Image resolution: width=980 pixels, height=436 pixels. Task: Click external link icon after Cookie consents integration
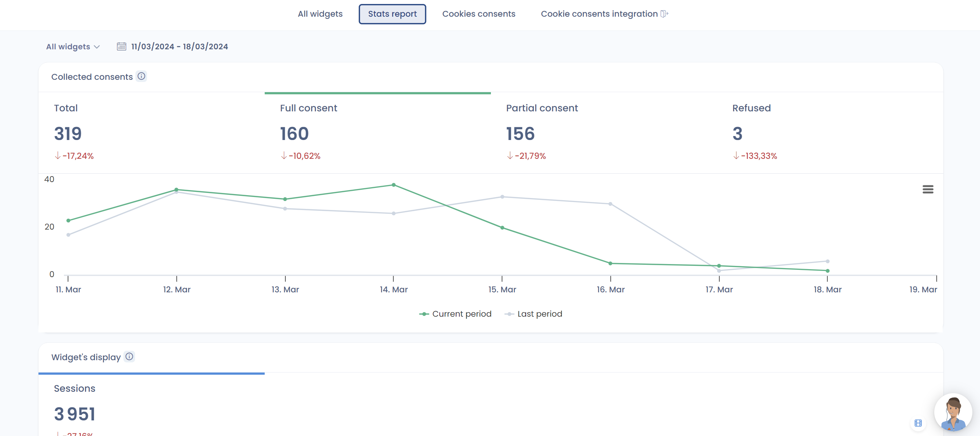pyautogui.click(x=664, y=14)
